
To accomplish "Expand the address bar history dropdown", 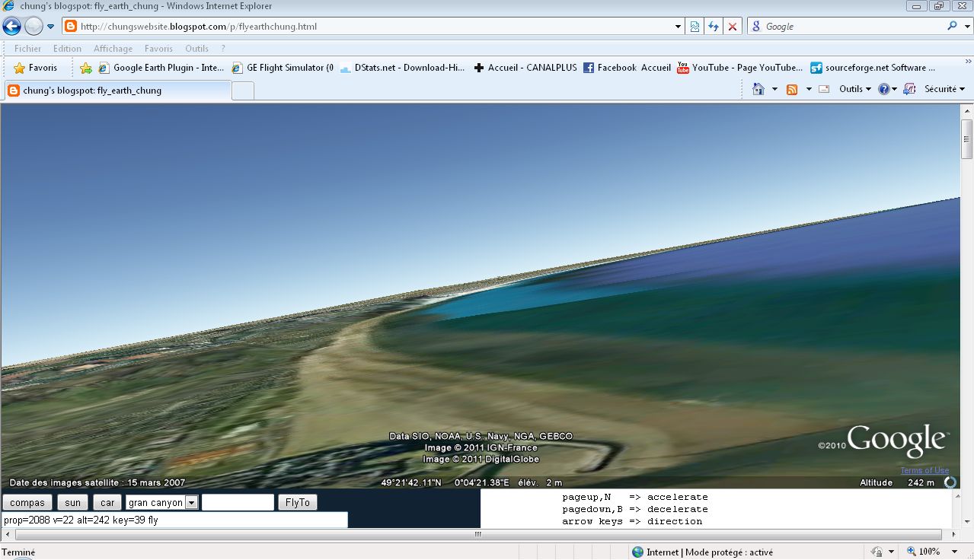I will (678, 27).
